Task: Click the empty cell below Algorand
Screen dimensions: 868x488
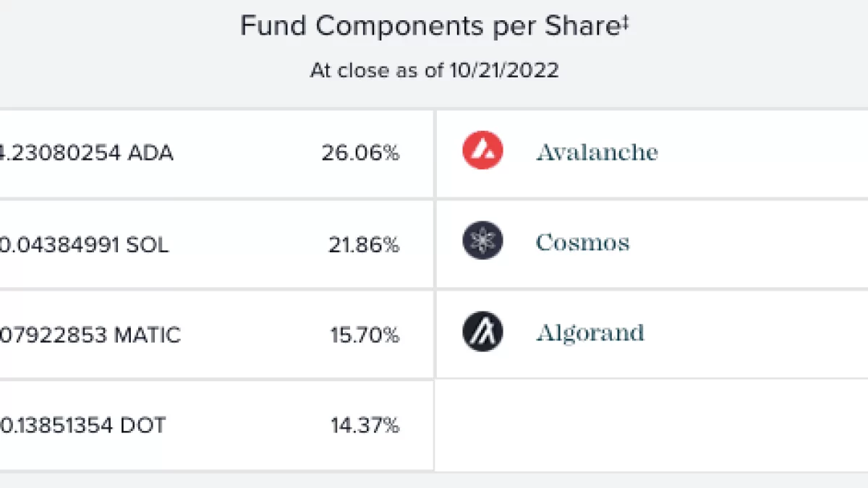Action: pos(651,425)
